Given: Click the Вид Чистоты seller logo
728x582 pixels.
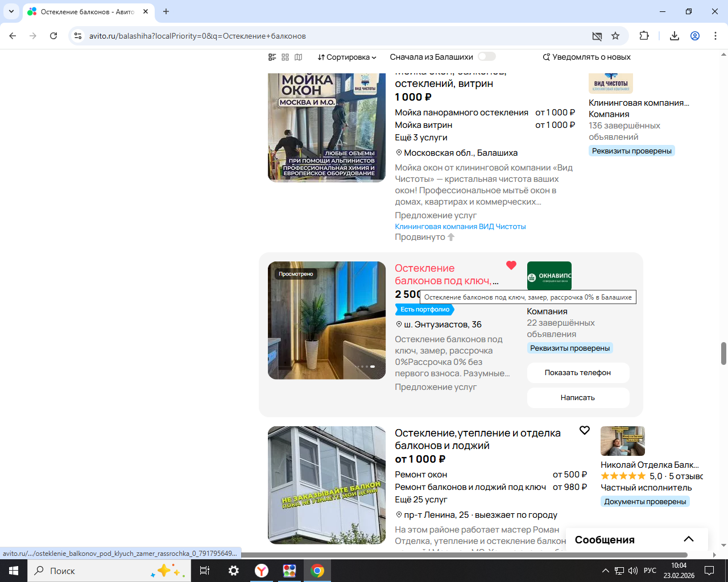Looking at the screenshot, I should point(611,83).
